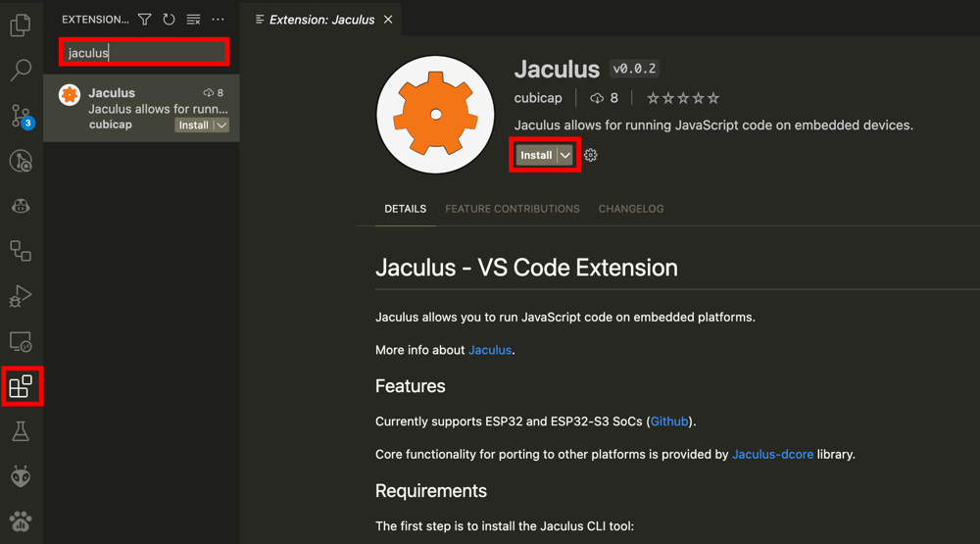The height and width of the screenshot is (544, 980).
Task: Click the cubicap publisher name in sidebar result
Action: [110, 124]
